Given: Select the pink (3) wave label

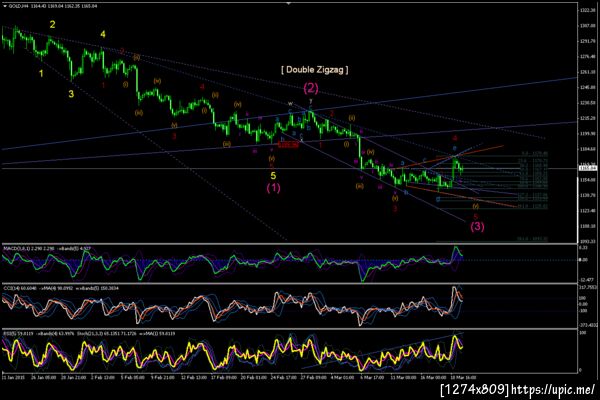Looking at the screenshot, I should (477, 226).
